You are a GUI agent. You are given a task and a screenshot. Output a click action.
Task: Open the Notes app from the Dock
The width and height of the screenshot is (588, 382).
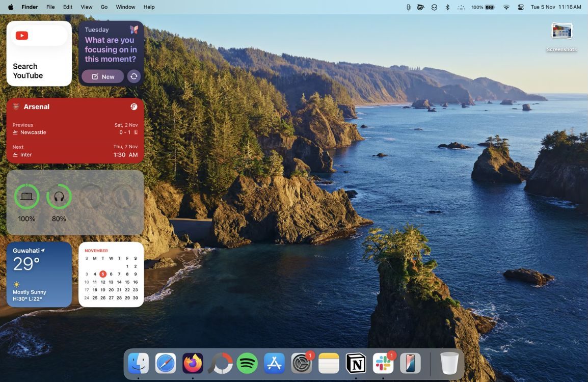[329, 363]
